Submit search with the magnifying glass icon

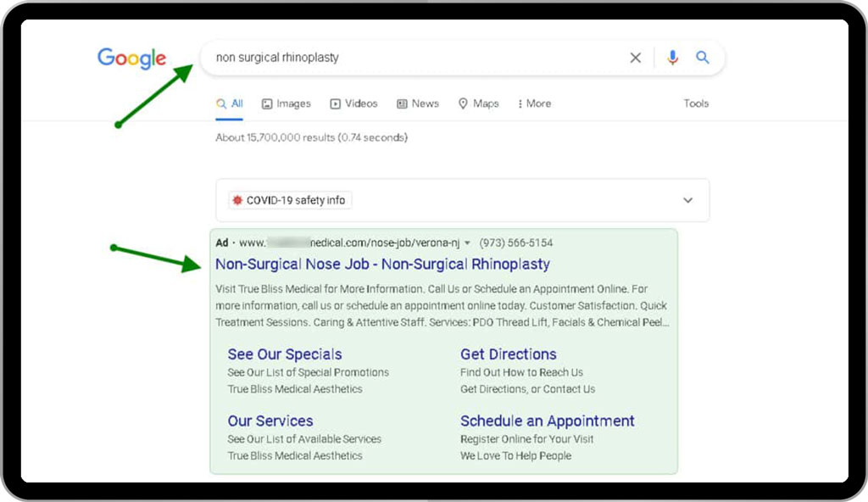703,57
